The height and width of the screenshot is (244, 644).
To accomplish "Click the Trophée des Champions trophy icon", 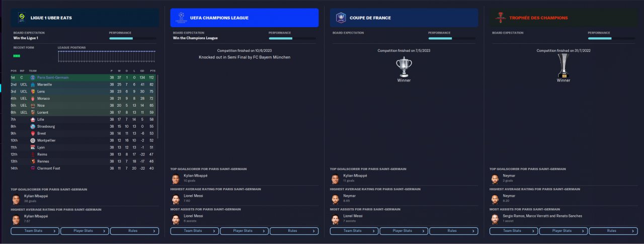I will pos(500,18).
